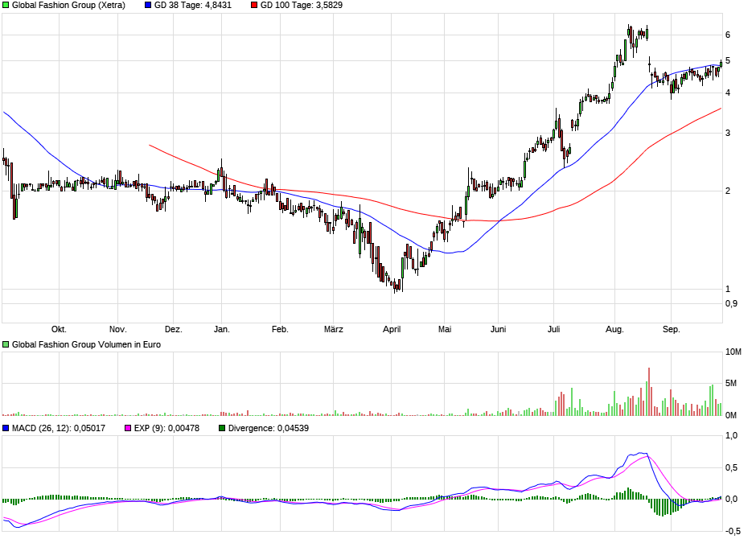Click the green Global Fashion Group legend swatch
This screenshot has width=756, height=539.
point(6,6)
